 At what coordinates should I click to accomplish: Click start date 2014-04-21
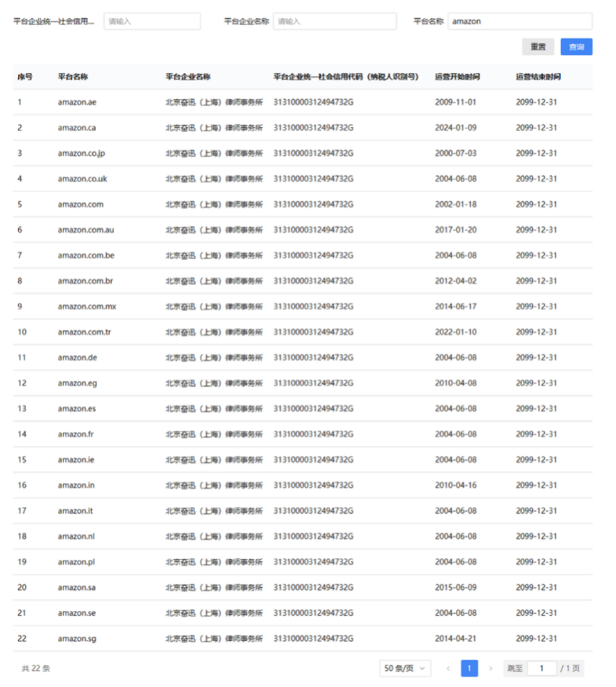[x=455, y=639]
